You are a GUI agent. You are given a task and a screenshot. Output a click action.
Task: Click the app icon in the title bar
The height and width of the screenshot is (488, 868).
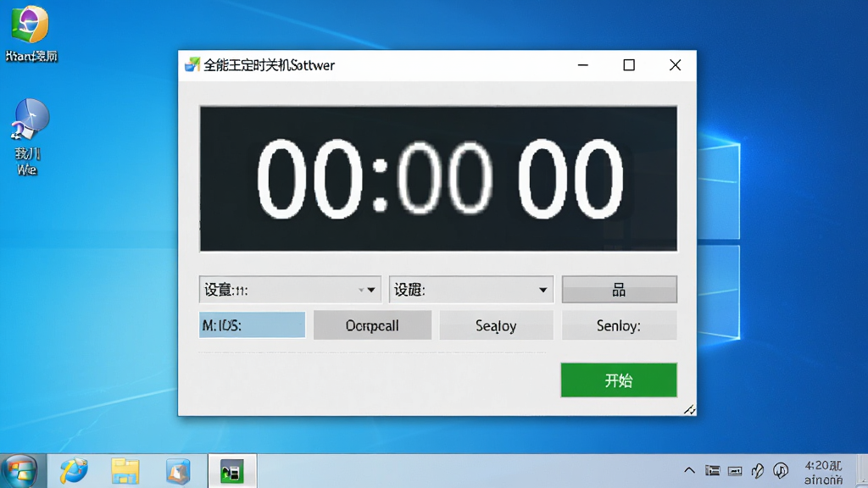pyautogui.click(x=192, y=64)
